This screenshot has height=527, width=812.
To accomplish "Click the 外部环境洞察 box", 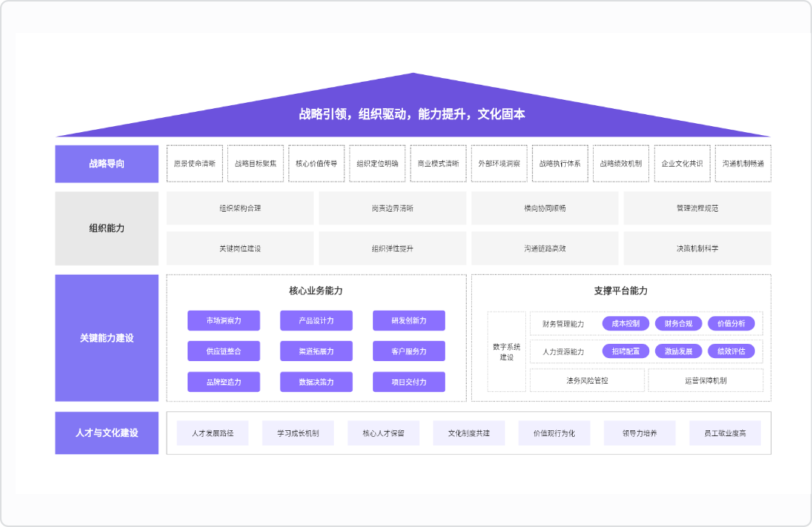I will (x=499, y=164).
